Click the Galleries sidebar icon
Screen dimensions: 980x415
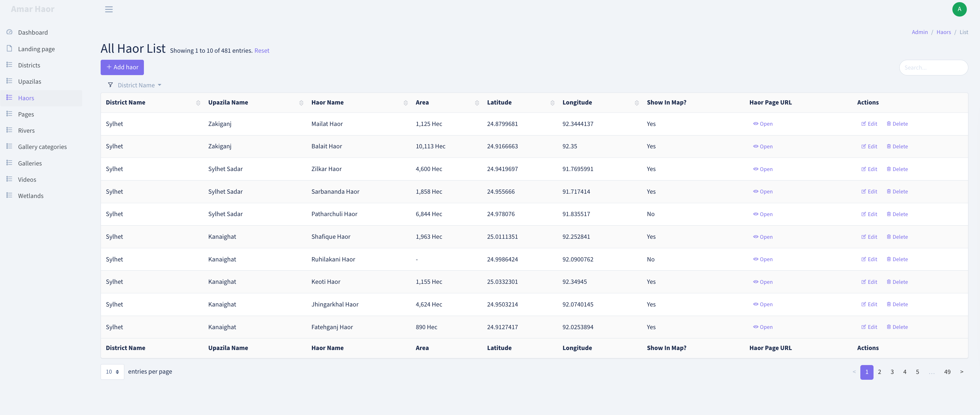(x=10, y=163)
